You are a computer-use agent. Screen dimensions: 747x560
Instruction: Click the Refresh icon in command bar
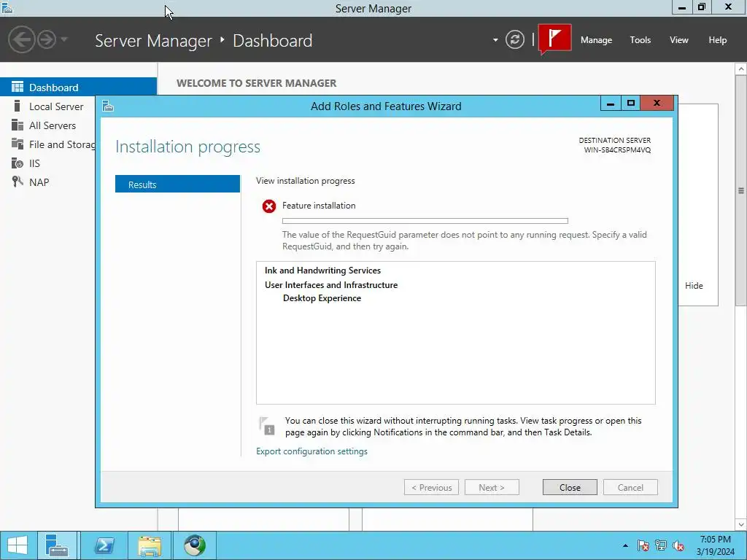pyautogui.click(x=514, y=39)
